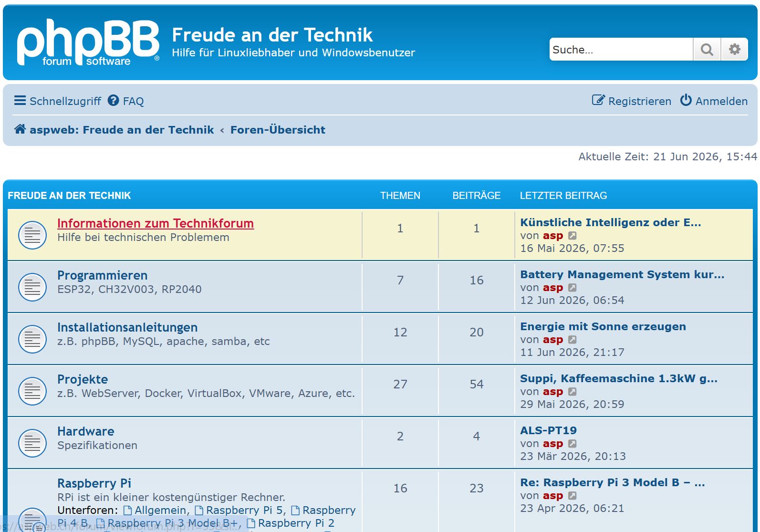Open the Installationsanleitungen forum
This screenshot has width=760, height=532.
click(127, 327)
